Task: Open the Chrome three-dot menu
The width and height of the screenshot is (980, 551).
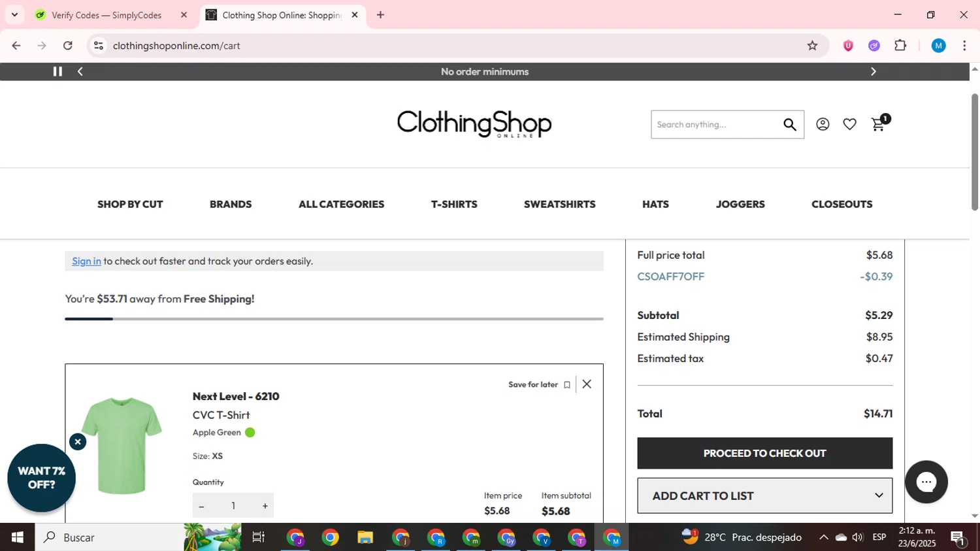Action: 964,46
